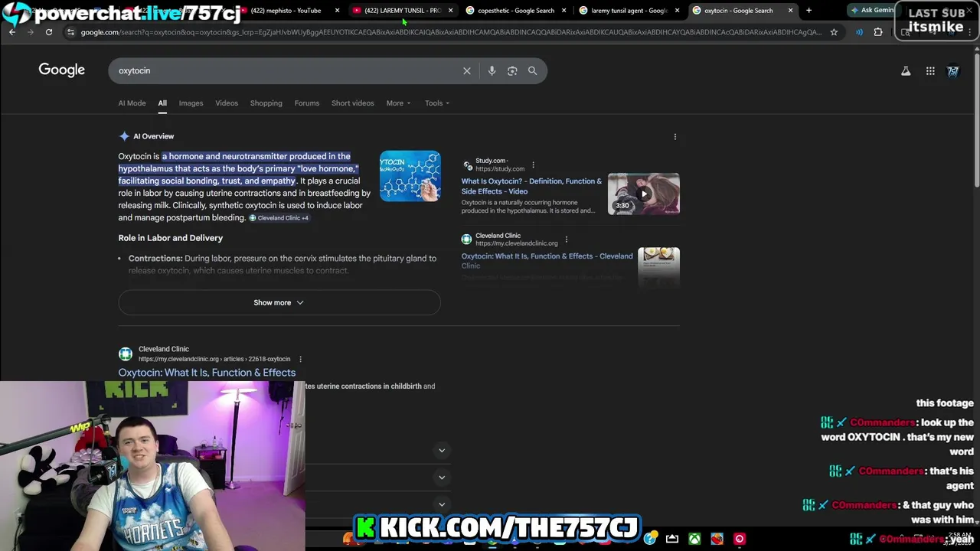Open options for the Cleveland Clinic side result
The width and height of the screenshot is (980, 551).
[567, 240]
